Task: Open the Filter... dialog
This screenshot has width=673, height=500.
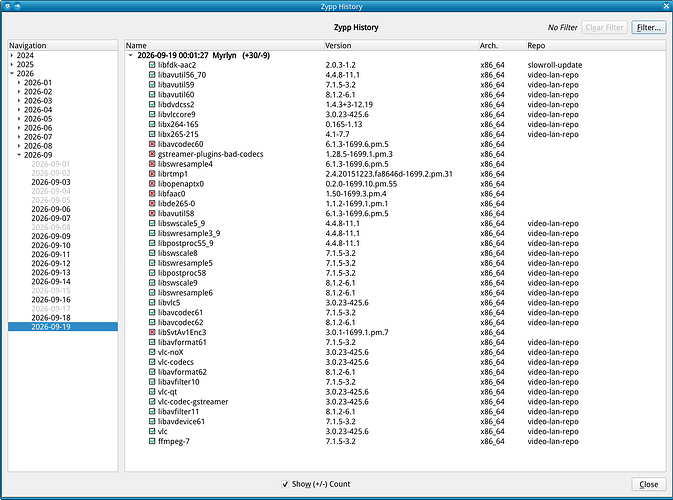Action: 649,27
